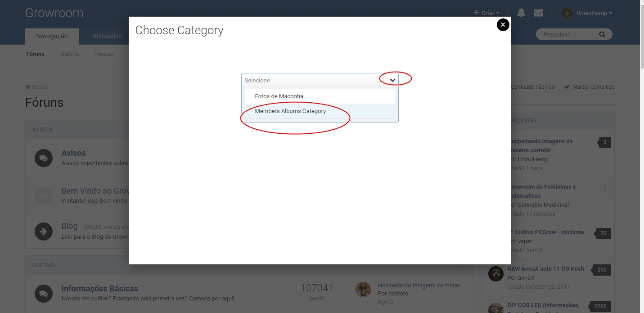Close the Choose Category dialog
The image size is (644, 313).
coord(503,25)
